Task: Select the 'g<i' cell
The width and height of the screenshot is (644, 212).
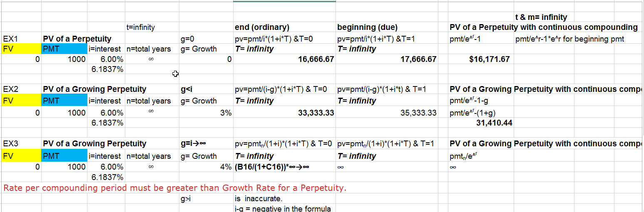Action: coord(206,89)
